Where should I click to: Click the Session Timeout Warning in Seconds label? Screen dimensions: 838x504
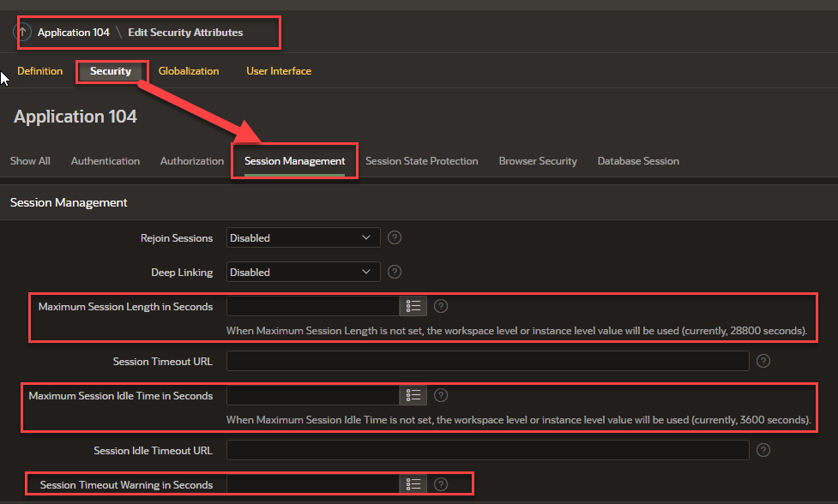[126, 485]
